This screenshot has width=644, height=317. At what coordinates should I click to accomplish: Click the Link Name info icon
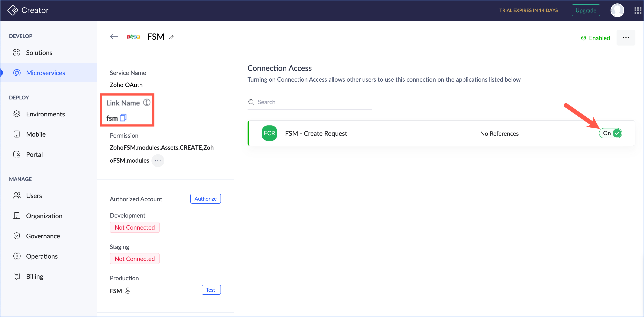click(147, 102)
